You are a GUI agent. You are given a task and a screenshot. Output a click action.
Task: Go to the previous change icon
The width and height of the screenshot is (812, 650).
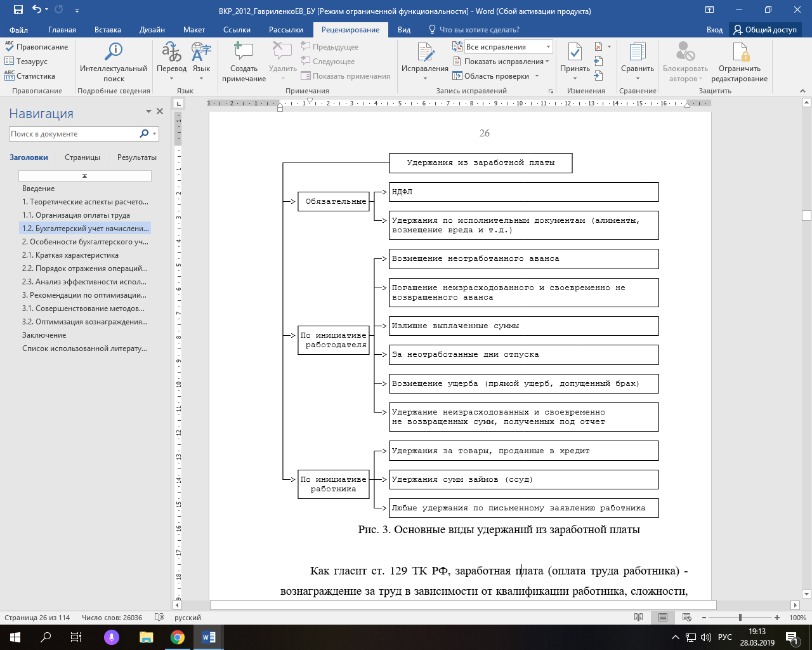(598, 62)
